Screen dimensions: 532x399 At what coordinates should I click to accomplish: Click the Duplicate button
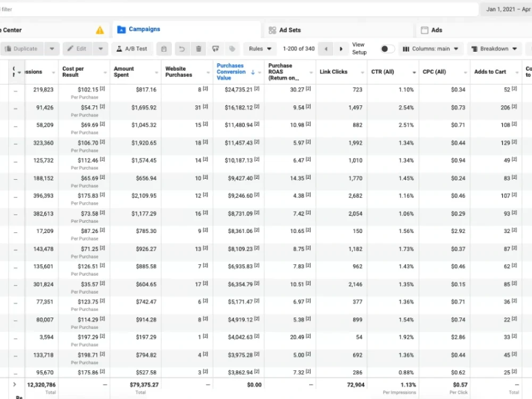click(x=21, y=49)
